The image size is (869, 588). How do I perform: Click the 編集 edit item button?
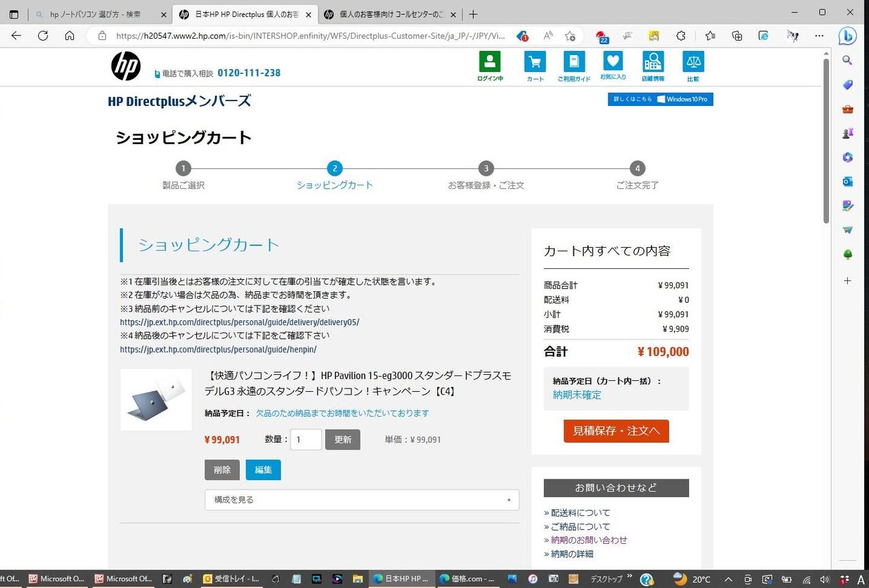(263, 470)
